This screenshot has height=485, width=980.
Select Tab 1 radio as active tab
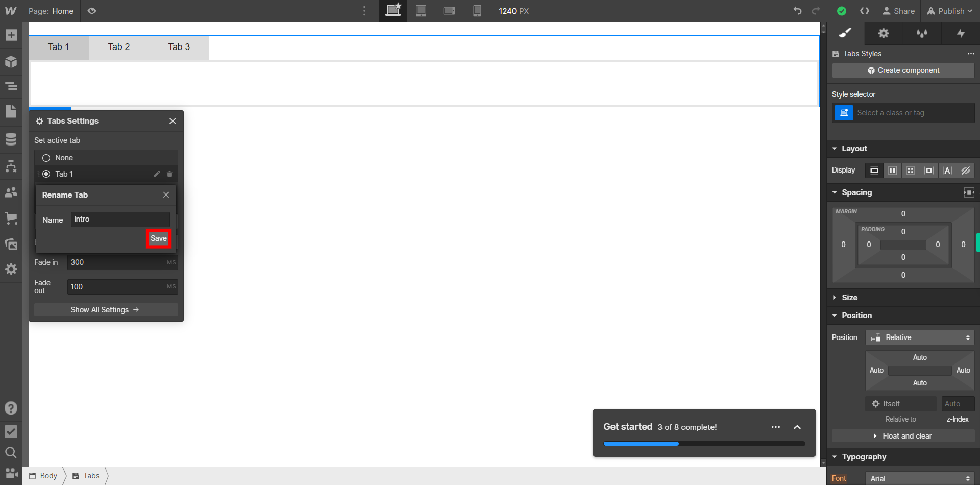tap(46, 174)
